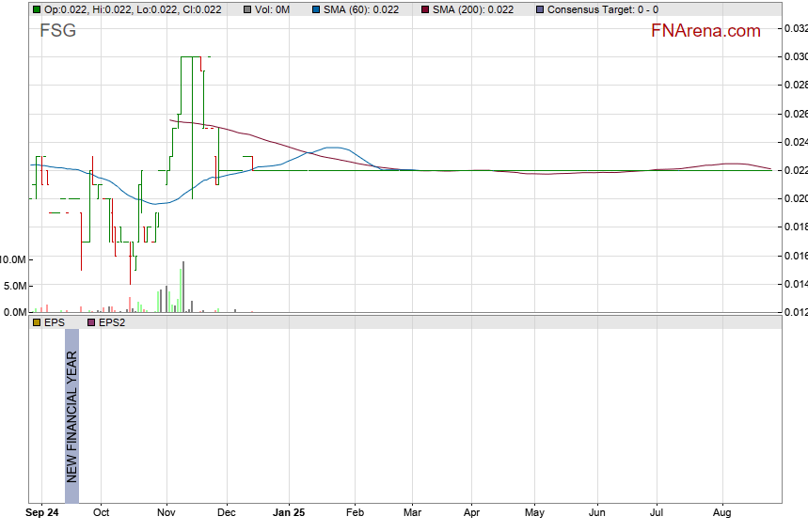Click the maroon SMA (200) legend square
The image size is (808, 532).
click(425, 9)
